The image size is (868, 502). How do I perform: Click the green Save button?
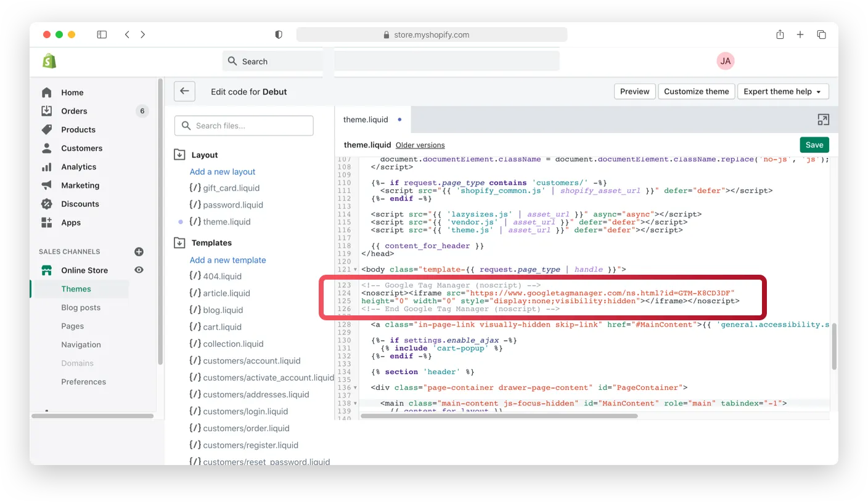click(814, 145)
